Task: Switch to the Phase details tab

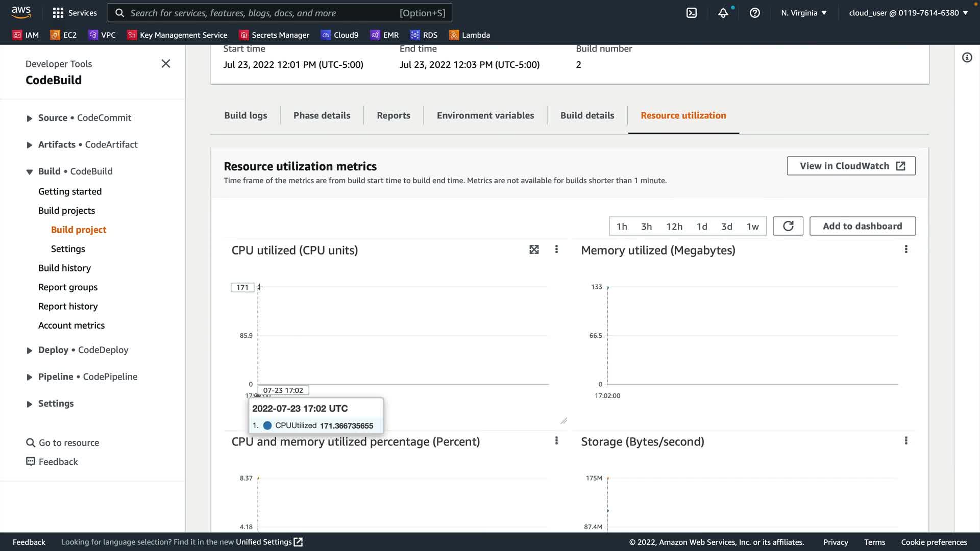Action: [322, 115]
